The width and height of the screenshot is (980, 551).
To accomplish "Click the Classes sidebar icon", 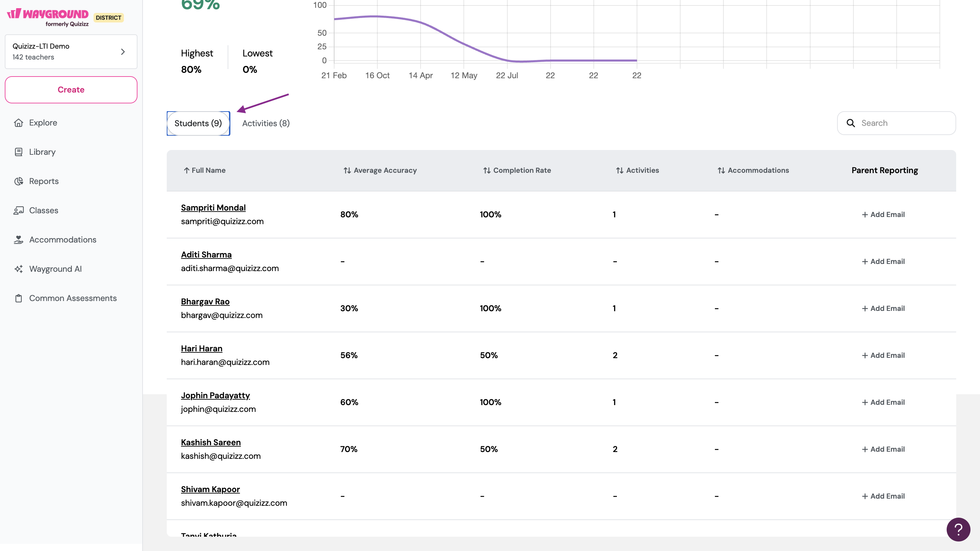I will (18, 211).
